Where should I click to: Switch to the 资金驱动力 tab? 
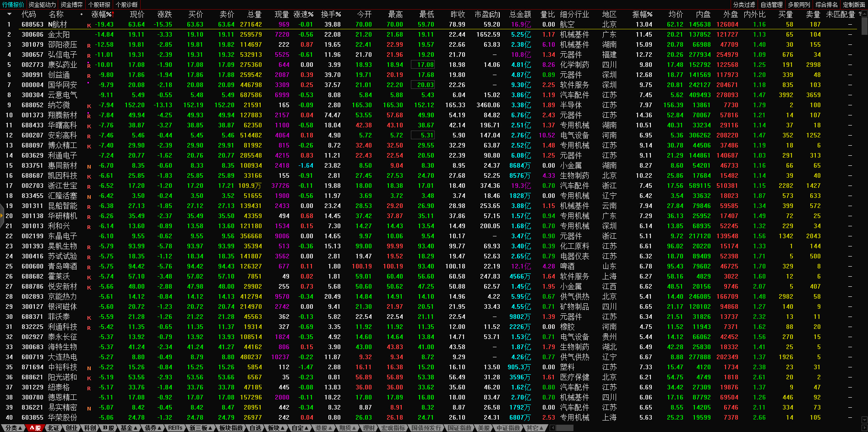click(x=42, y=5)
